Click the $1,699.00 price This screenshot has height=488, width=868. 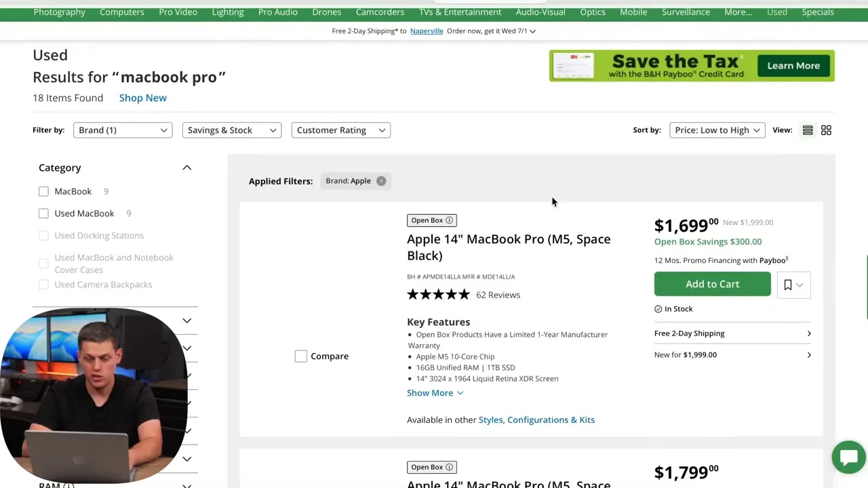point(686,225)
